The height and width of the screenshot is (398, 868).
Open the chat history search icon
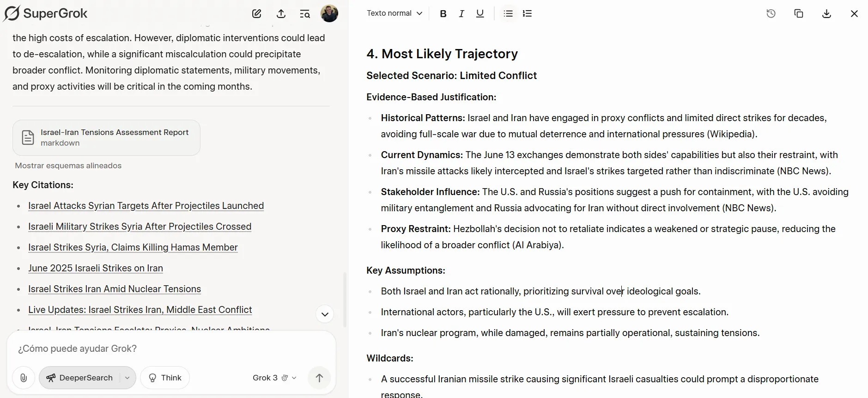[x=305, y=14]
